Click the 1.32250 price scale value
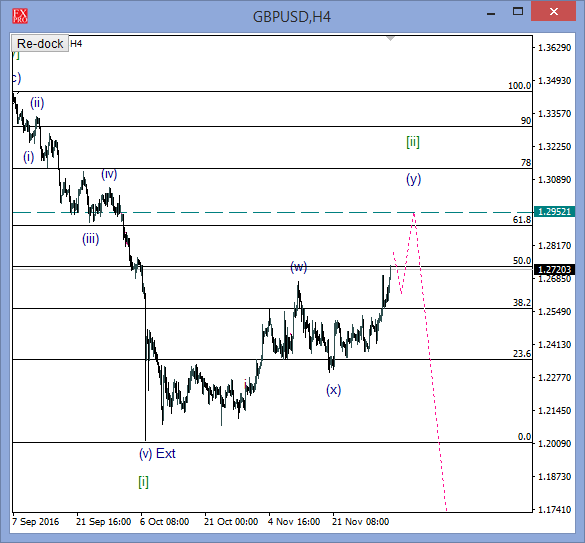Screen dimensions: 585x543 554,147
